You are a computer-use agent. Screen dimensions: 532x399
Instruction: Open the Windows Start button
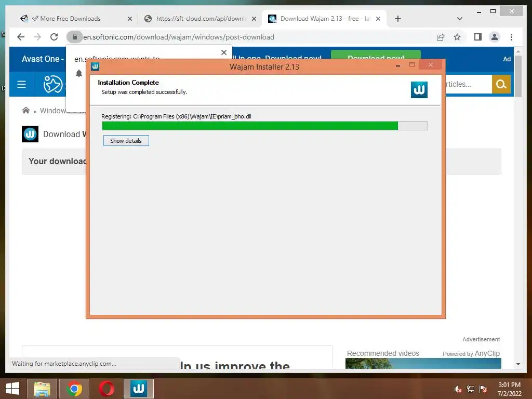coord(12,389)
